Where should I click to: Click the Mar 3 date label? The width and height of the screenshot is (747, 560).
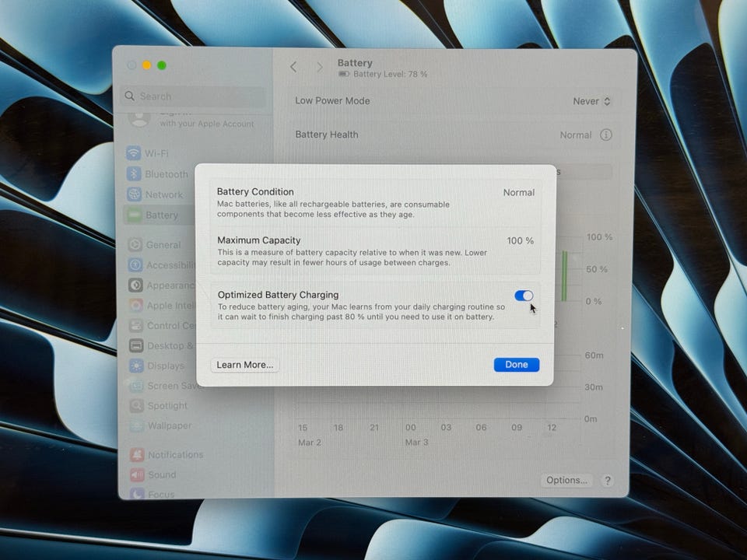pyautogui.click(x=417, y=443)
